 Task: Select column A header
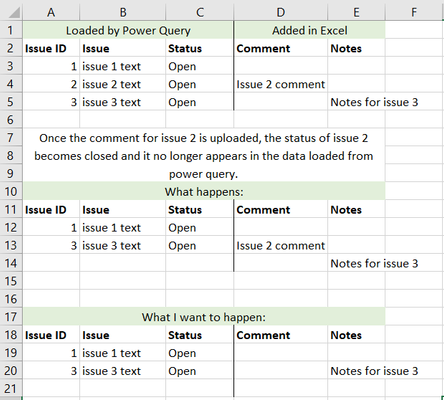click(x=51, y=13)
